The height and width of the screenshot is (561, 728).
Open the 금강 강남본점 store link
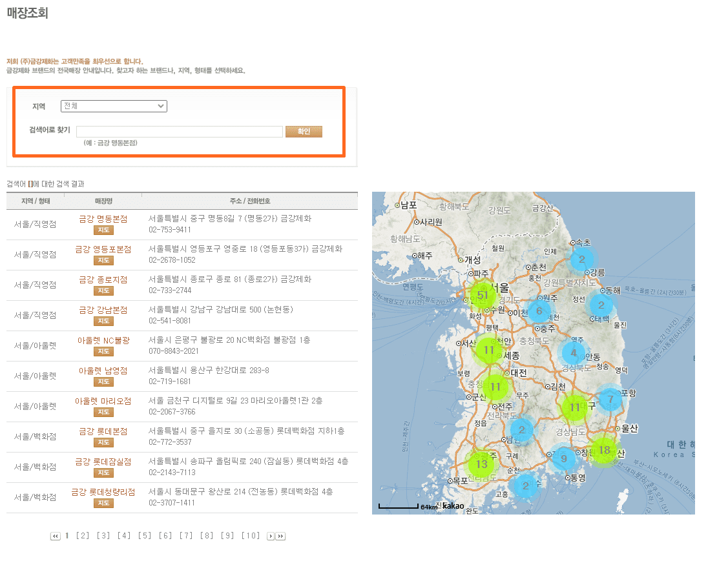coord(103,310)
